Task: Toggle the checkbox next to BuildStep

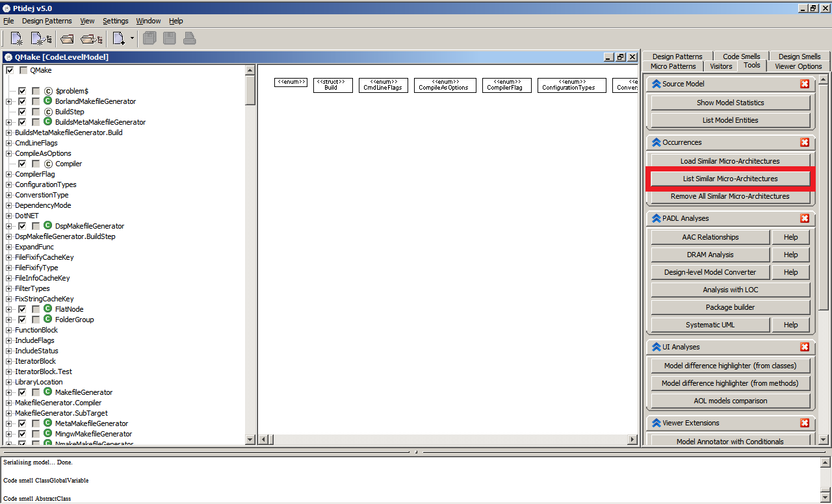Action: coord(21,111)
